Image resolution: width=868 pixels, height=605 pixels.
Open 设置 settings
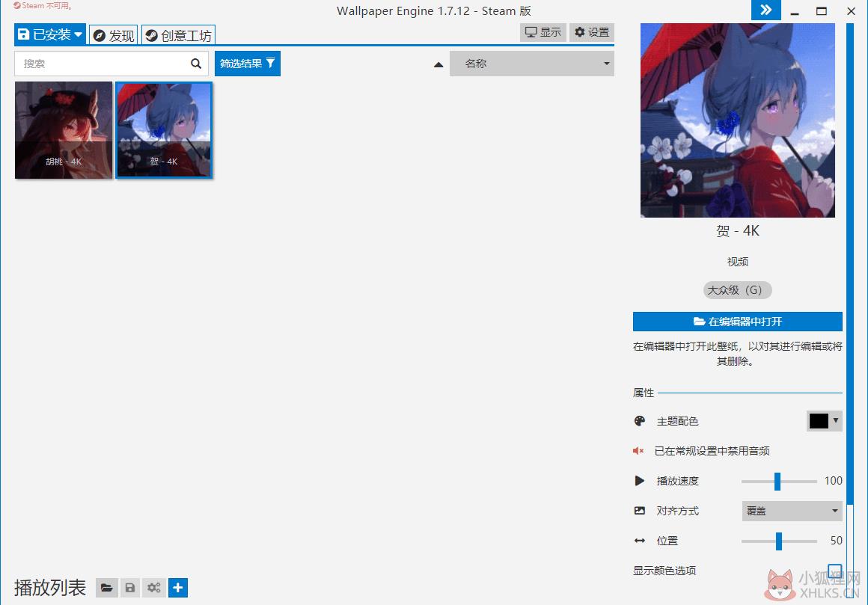point(592,32)
